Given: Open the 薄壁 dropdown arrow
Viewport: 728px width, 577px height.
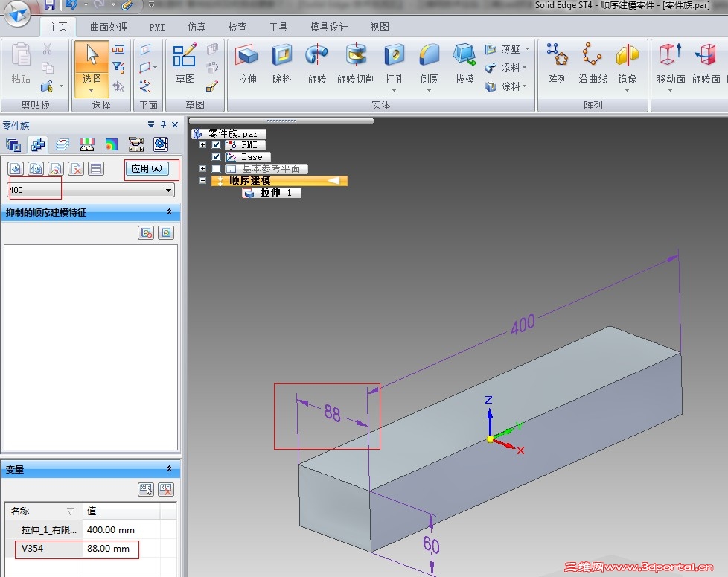Looking at the screenshot, I should point(527,48).
